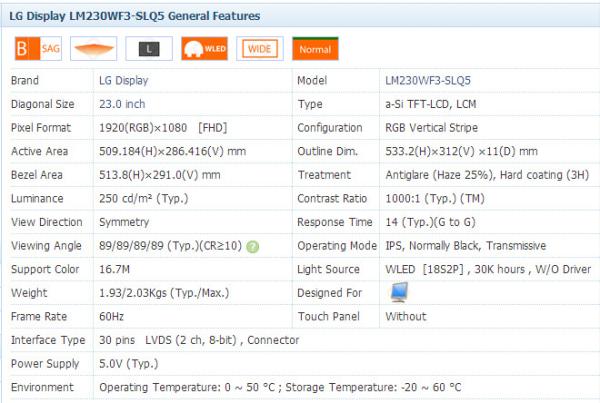Select the [FHD] resolution label

pos(212,128)
